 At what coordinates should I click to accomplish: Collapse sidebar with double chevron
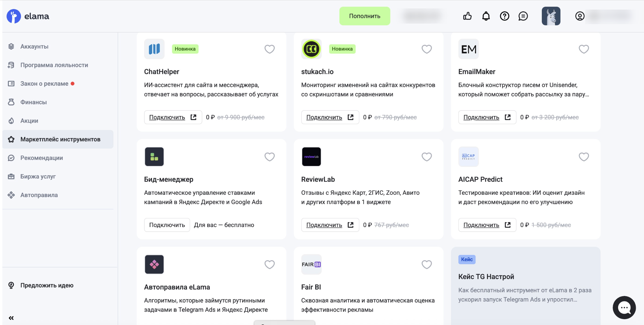[x=11, y=318]
